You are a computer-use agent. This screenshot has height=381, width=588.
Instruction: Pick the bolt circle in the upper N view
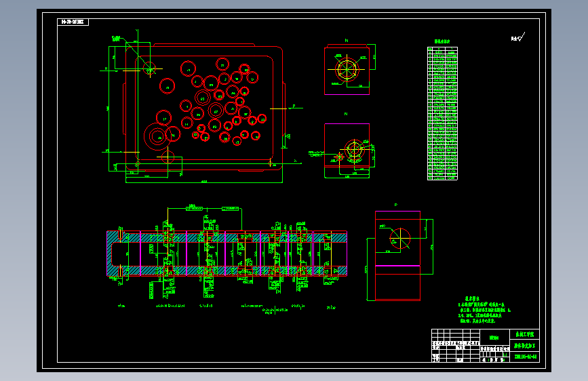347,69
